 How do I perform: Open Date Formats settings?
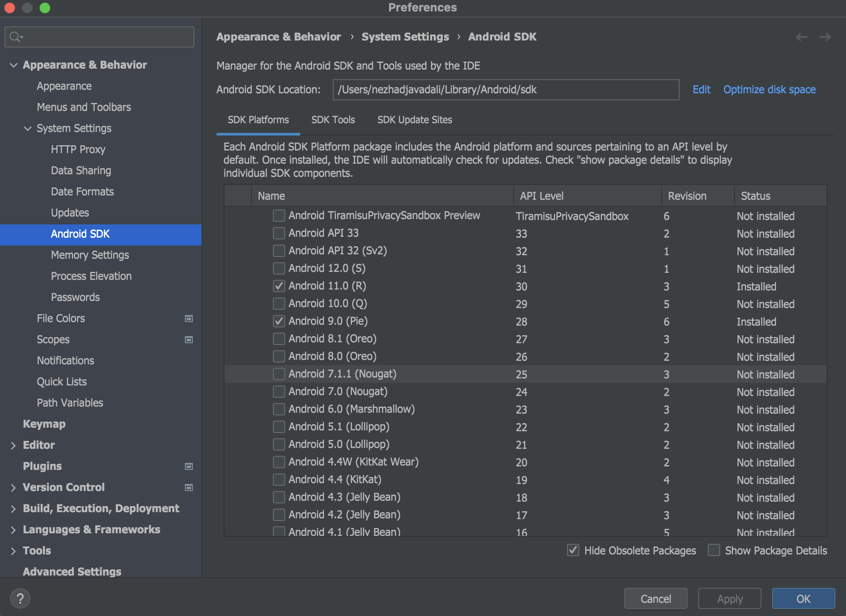[82, 192]
